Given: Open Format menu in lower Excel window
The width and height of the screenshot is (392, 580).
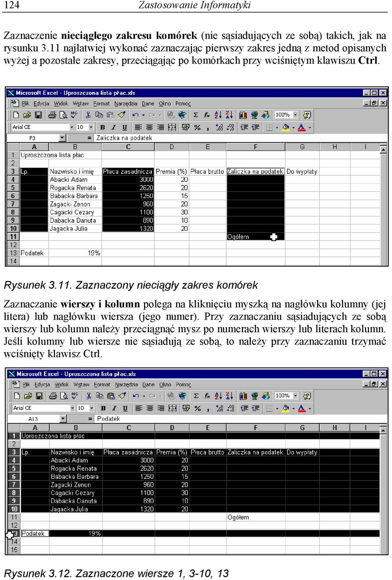Looking at the screenshot, I should click(102, 384).
